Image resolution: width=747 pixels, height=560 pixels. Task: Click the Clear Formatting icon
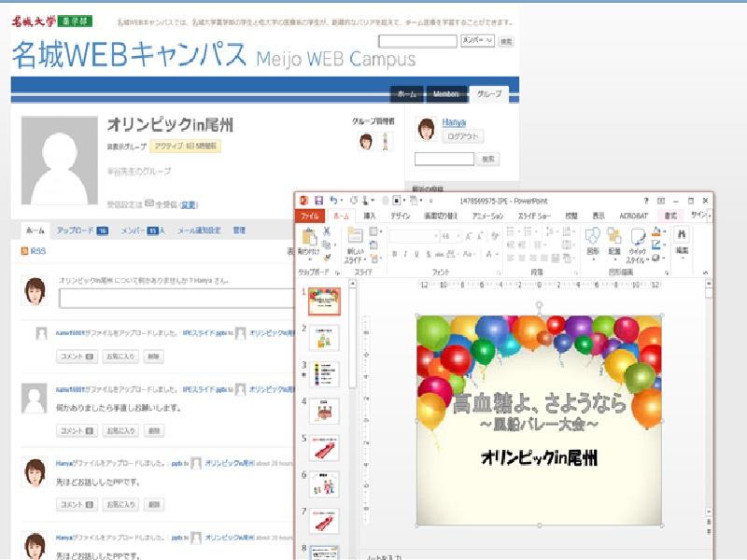495,236
